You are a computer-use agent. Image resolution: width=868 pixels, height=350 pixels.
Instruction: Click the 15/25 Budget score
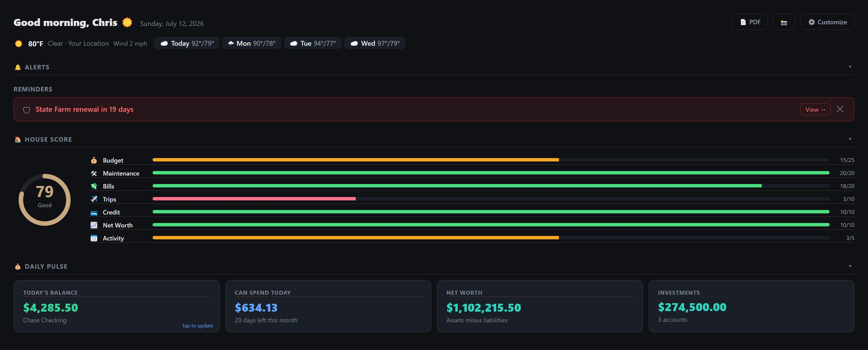pos(847,160)
